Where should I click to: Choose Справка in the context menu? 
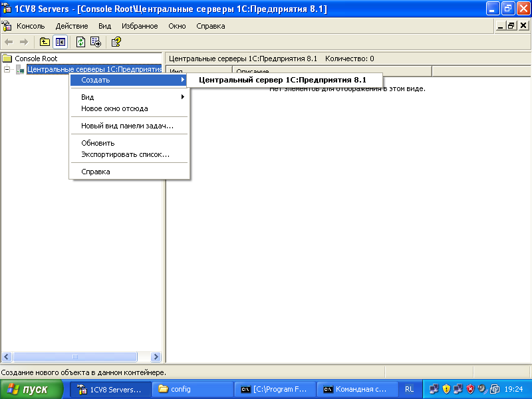tap(128, 172)
